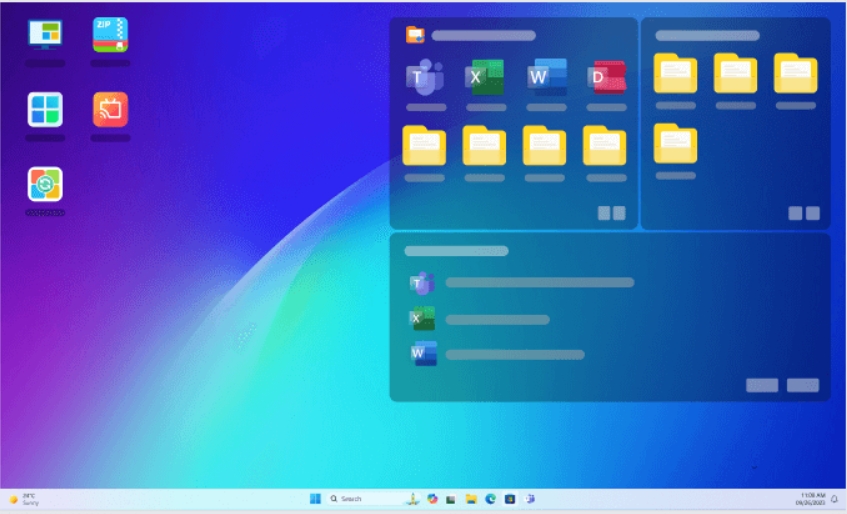
Task: Open the ZIP archive desktop icon
Action: click(x=110, y=35)
